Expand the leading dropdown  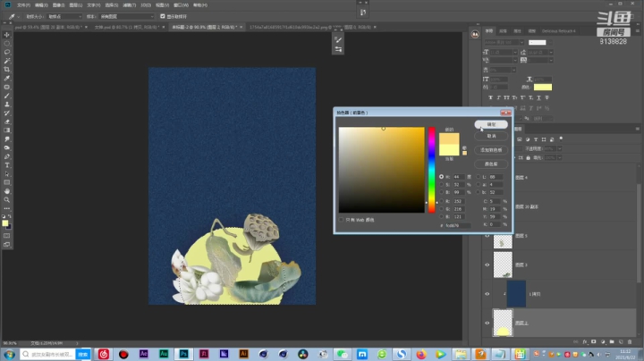click(551, 52)
